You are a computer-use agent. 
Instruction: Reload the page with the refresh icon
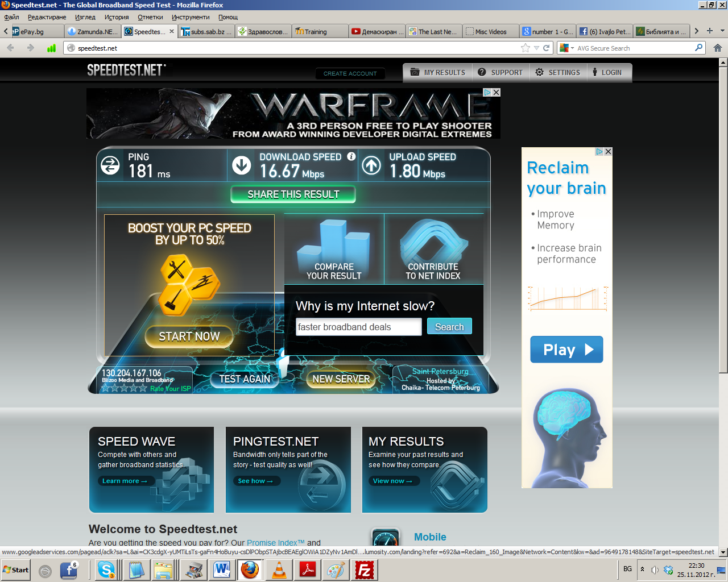tap(547, 48)
